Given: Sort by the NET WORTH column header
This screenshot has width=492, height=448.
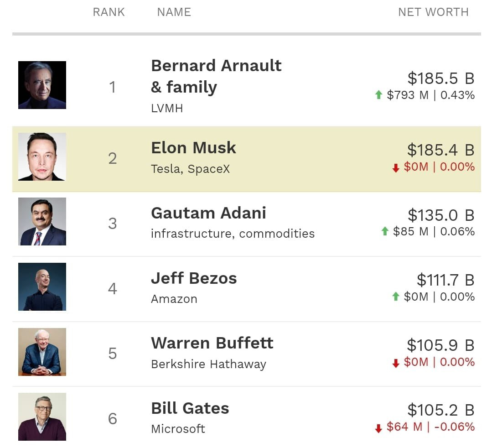Looking at the screenshot, I should point(433,12).
